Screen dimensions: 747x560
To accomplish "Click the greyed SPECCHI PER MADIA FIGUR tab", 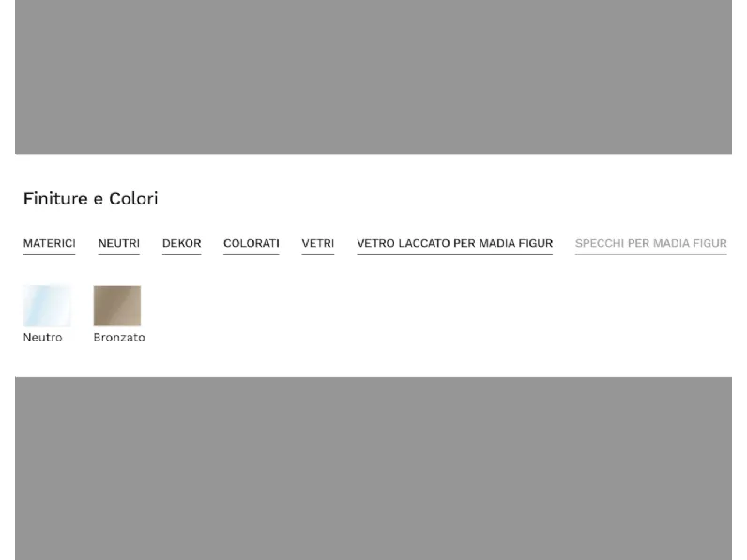I will [x=650, y=243].
